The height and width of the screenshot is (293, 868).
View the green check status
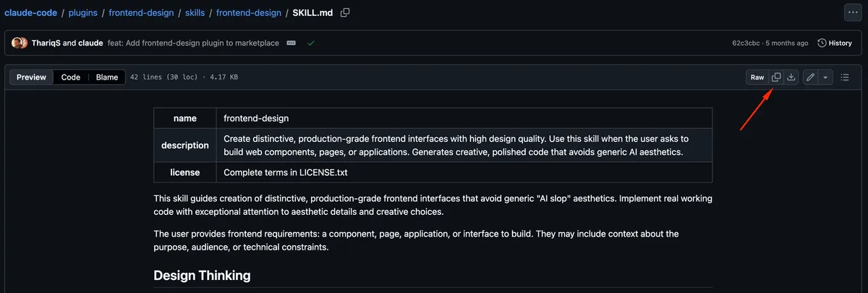pos(311,43)
